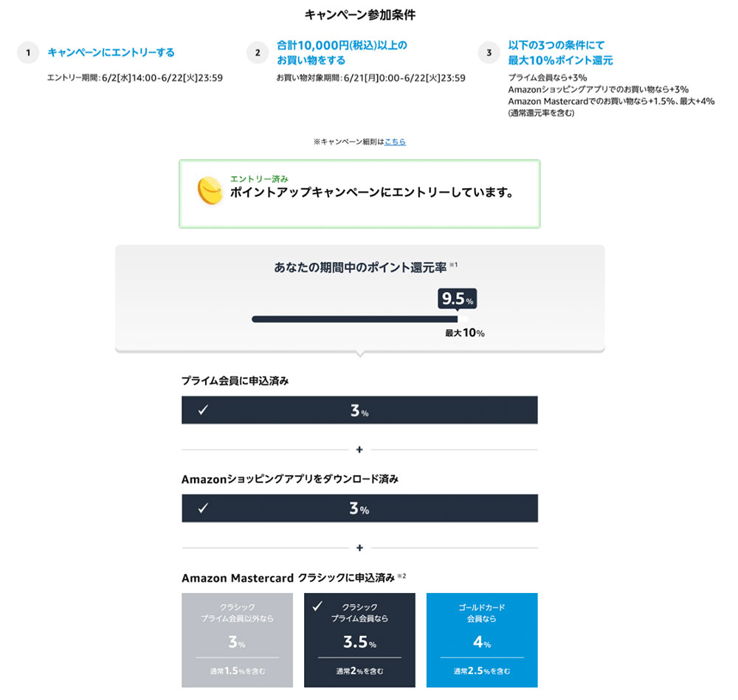Click the checkmark in the Amazonショッピングアプリ 3% bar
738x700 pixels.
(203, 508)
